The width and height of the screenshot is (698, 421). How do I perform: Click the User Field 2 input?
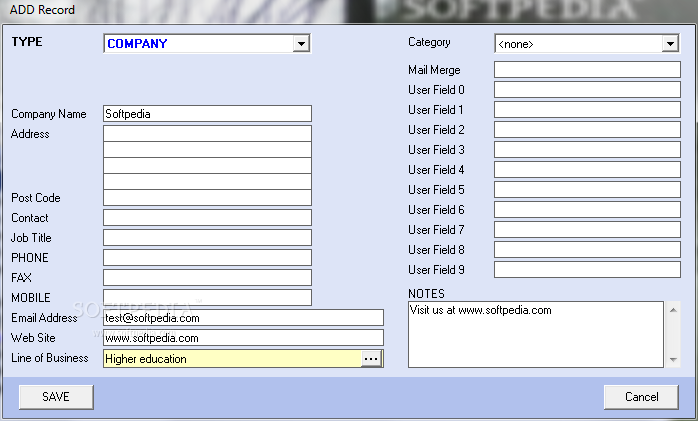(x=587, y=130)
